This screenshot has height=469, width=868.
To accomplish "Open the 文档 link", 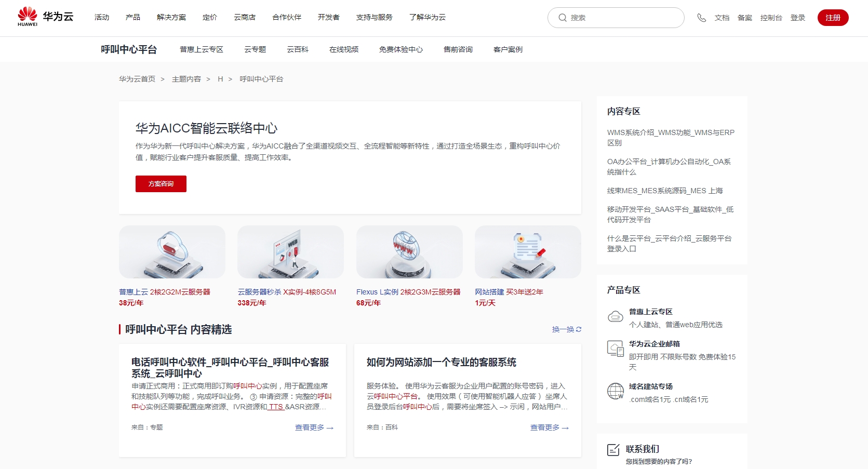I will (722, 18).
